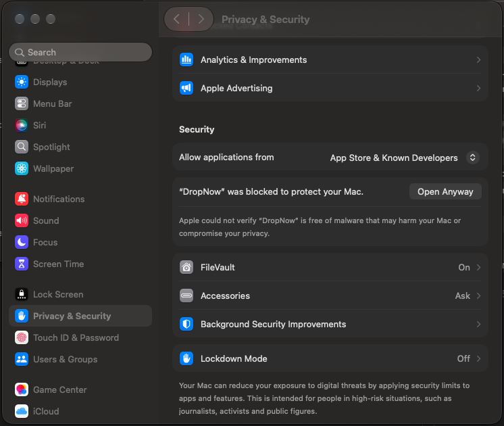Click the window minimize button

[x=35, y=19]
